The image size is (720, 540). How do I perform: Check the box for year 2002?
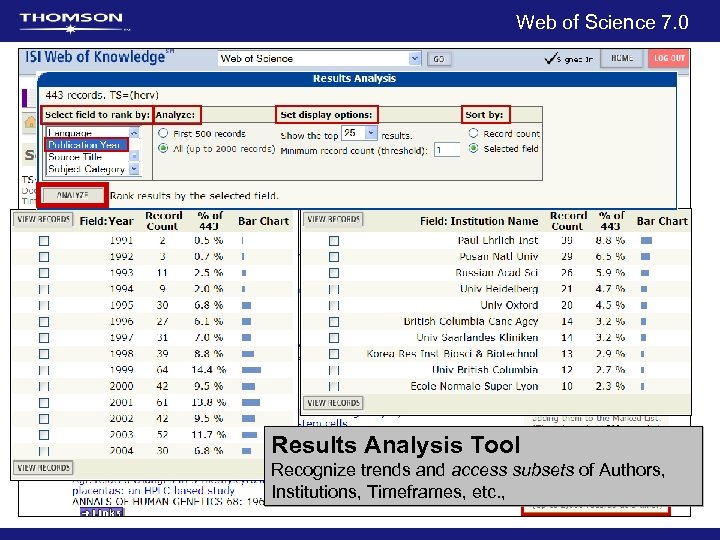pyautogui.click(x=44, y=419)
